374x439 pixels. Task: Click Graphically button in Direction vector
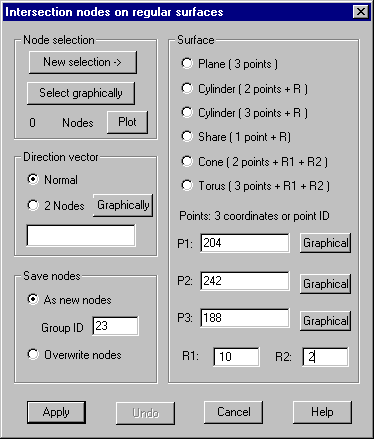(123, 205)
